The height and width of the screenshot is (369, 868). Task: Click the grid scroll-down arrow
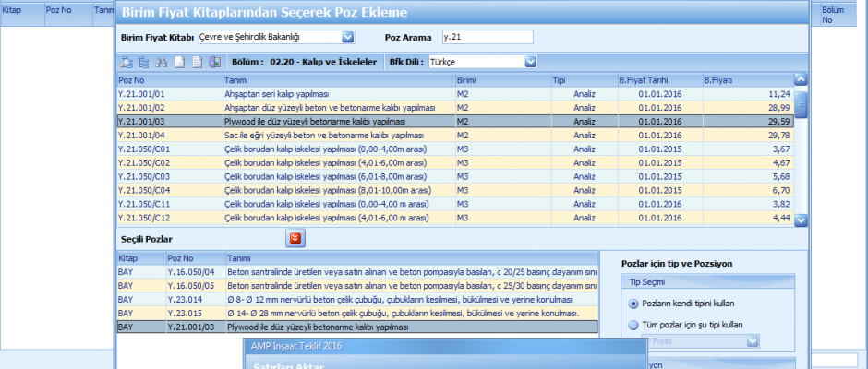click(801, 220)
